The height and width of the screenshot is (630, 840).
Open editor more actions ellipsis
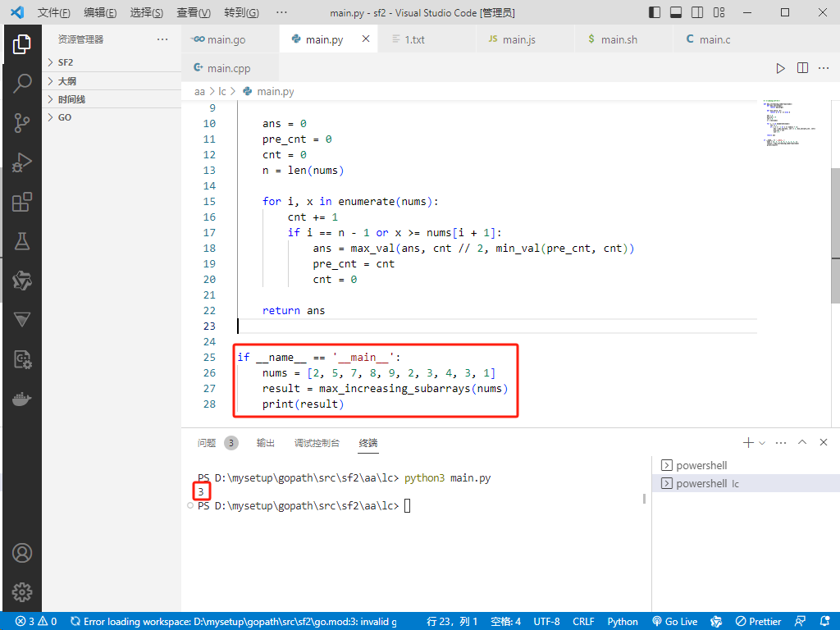[x=824, y=68]
